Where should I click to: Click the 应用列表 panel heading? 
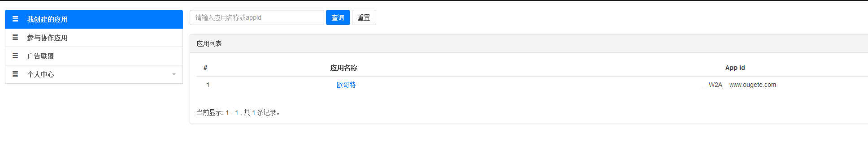coord(209,43)
